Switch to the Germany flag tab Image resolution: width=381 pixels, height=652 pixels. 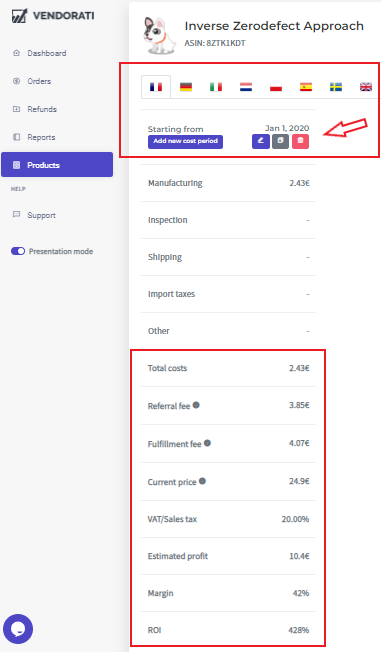pyautogui.click(x=186, y=87)
